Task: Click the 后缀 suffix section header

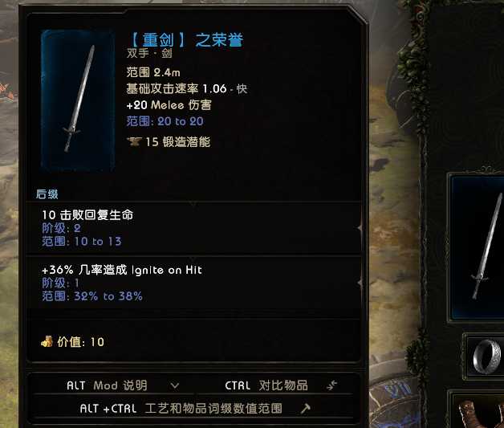Action: 47,194
